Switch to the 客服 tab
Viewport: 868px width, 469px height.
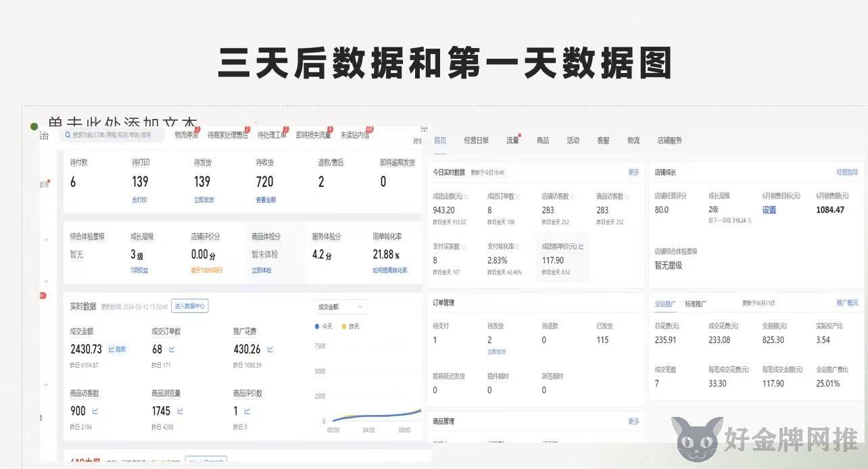tap(603, 141)
